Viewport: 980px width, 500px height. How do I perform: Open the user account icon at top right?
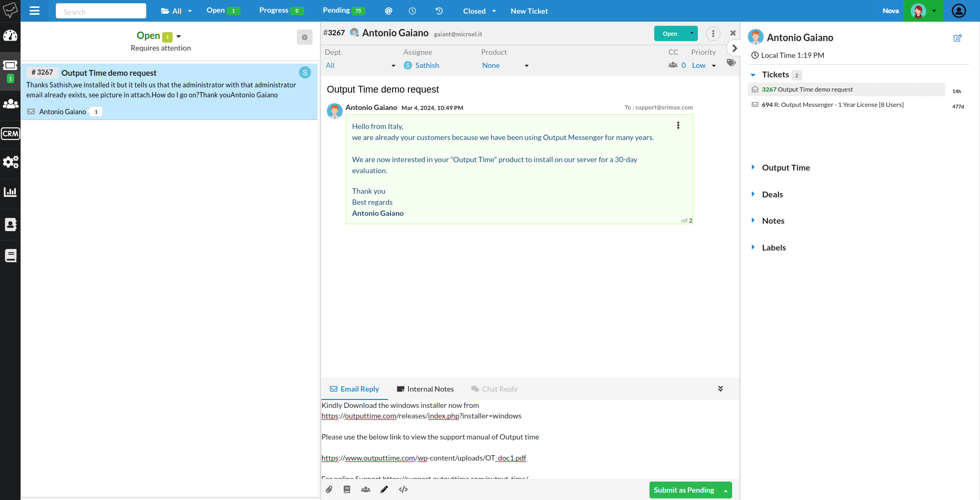pyautogui.click(x=959, y=11)
